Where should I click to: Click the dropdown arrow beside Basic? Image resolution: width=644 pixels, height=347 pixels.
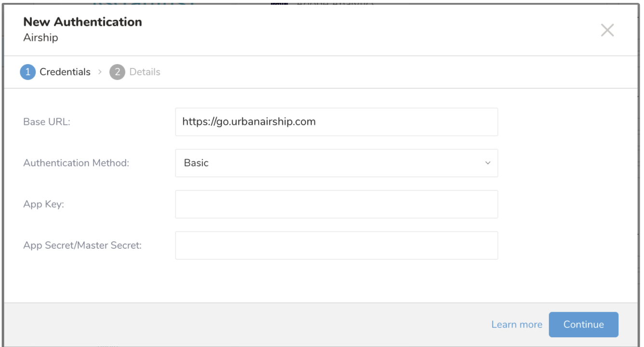coord(487,163)
